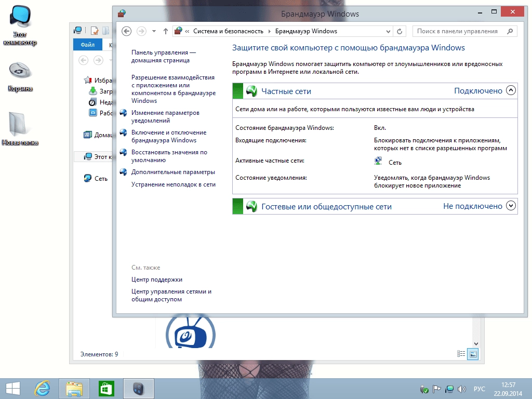The height and width of the screenshot is (399, 532).
Task: Click Explorer window's computer icon in title bar
Action: (x=78, y=31)
